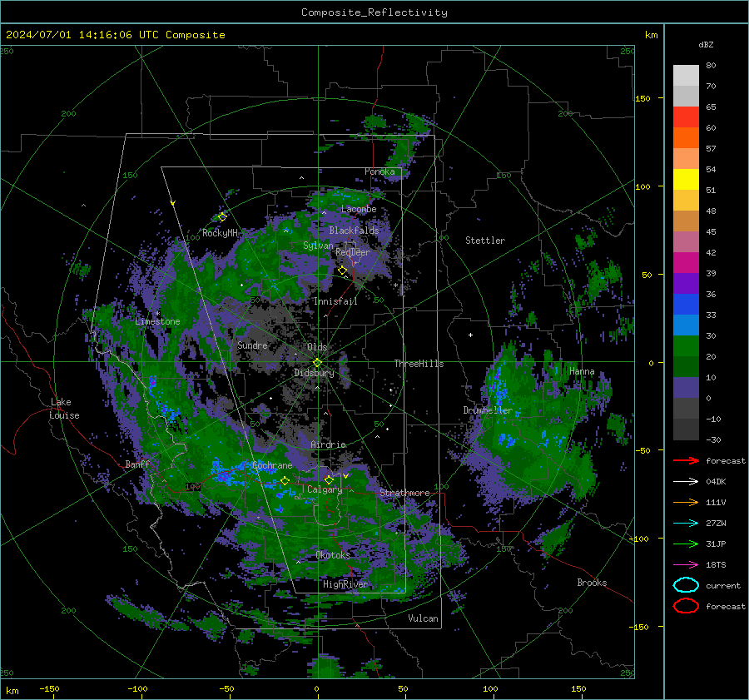
Task: Click the Stettler town label
Action: click(485, 241)
